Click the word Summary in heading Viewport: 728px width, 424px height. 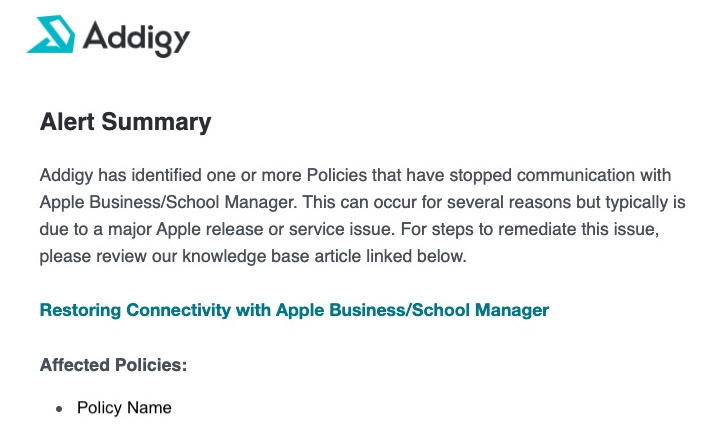point(156,123)
